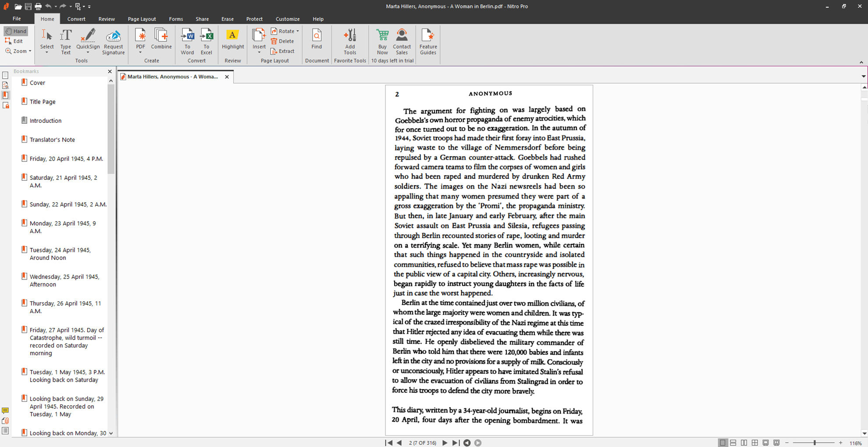868x447 pixels.
Task: Open the Search panel in sidebar
Action: [5, 85]
